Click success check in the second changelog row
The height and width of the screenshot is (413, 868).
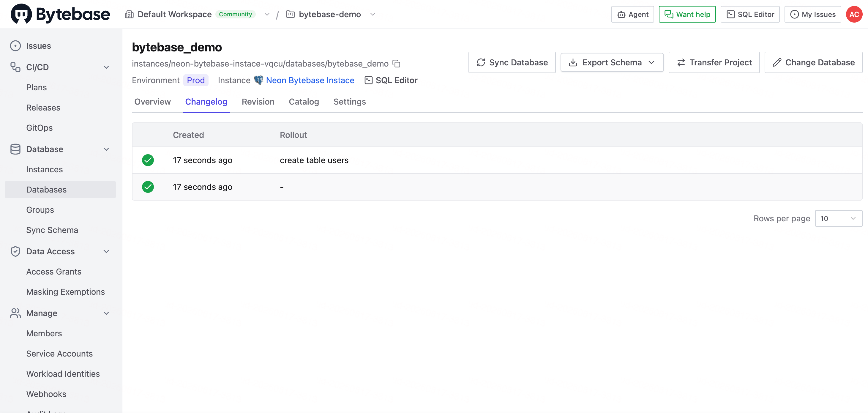148,187
